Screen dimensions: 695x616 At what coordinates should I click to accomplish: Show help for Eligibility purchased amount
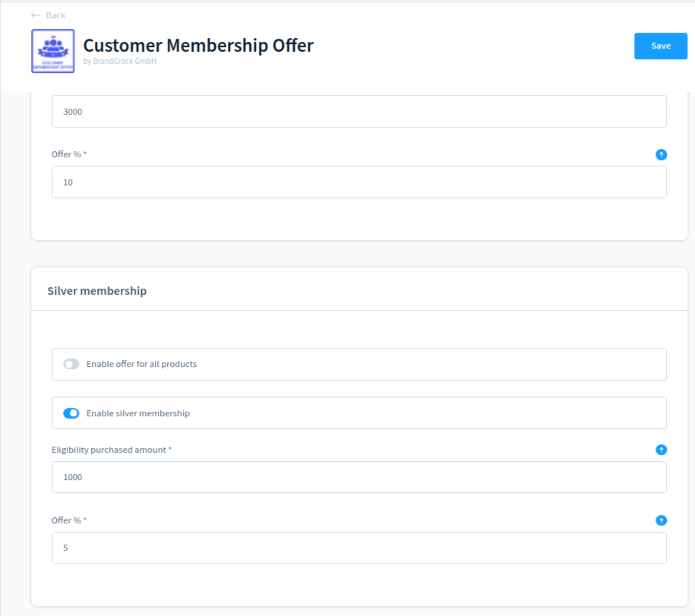(661, 450)
